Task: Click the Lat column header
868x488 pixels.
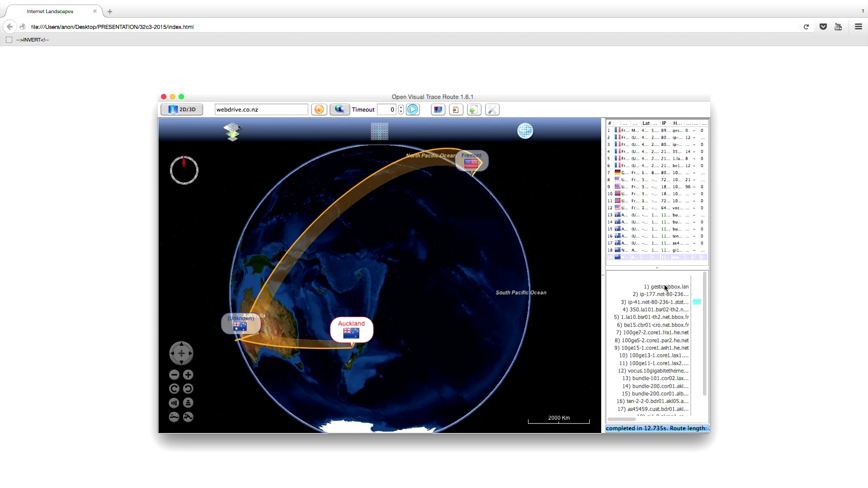Action: pos(646,123)
